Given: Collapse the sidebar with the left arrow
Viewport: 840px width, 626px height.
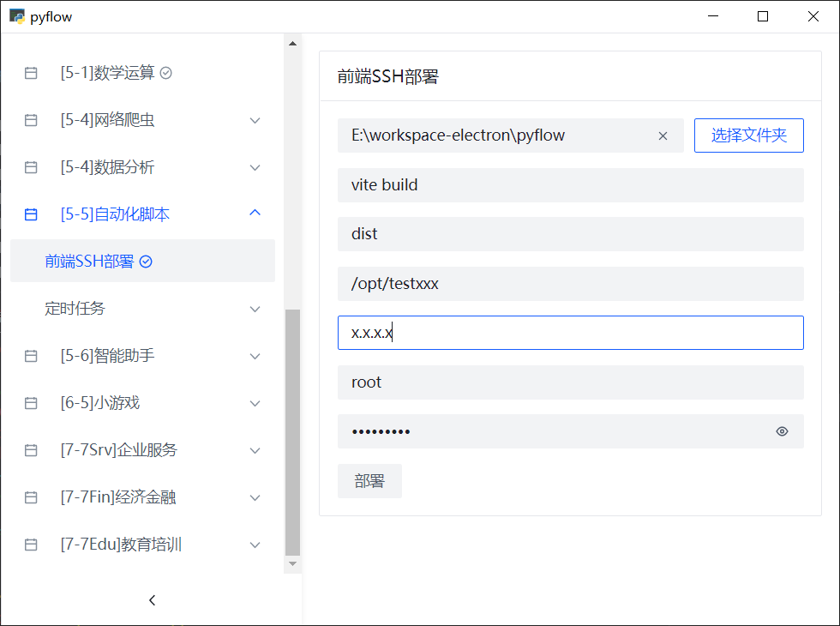Looking at the screenshot, I should click(x=152, y=600).
